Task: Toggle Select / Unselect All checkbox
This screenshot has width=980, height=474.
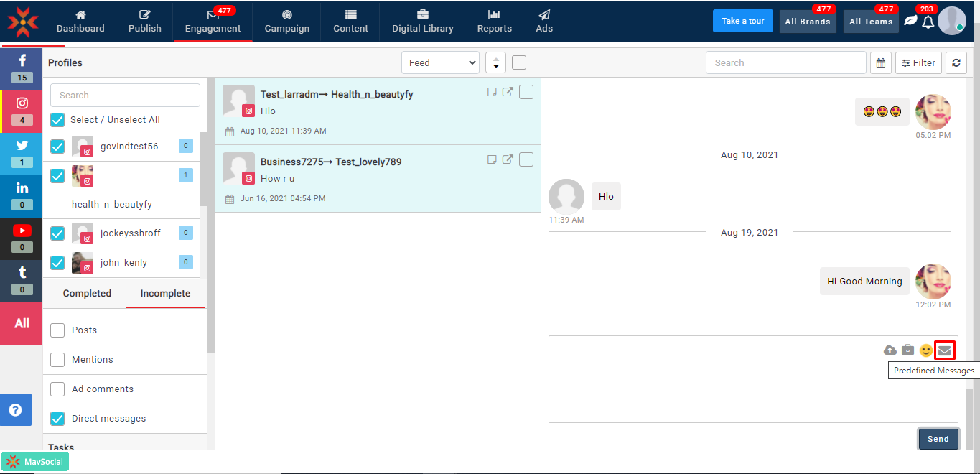Action: (58, 120)
